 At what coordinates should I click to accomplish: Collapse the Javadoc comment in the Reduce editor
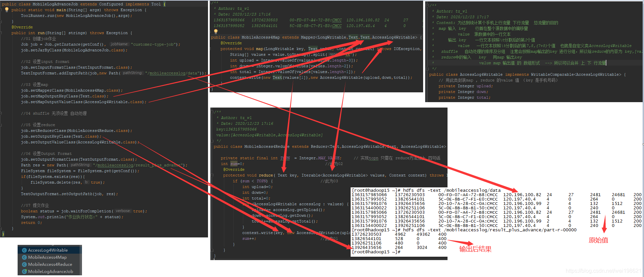[x=212, y=112]
